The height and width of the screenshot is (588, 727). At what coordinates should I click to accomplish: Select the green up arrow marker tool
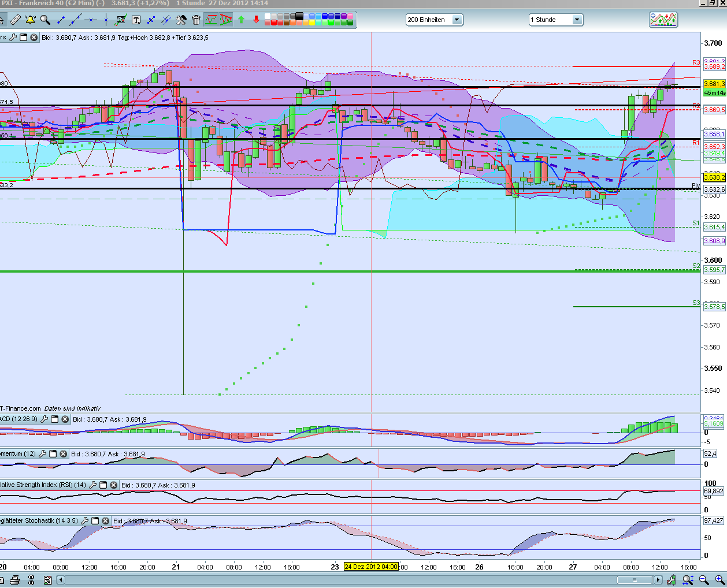click(241, 20)
